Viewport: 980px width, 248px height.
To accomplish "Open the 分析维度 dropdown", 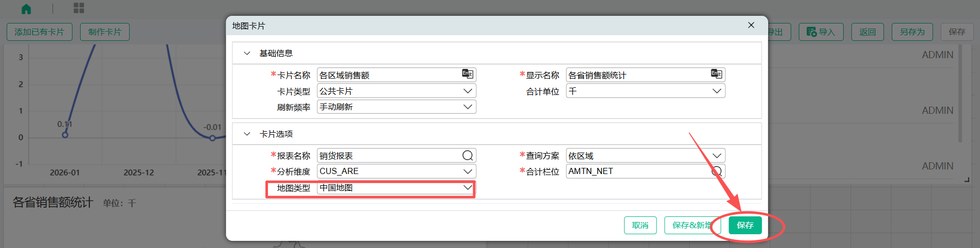I will tap(396, 171).
